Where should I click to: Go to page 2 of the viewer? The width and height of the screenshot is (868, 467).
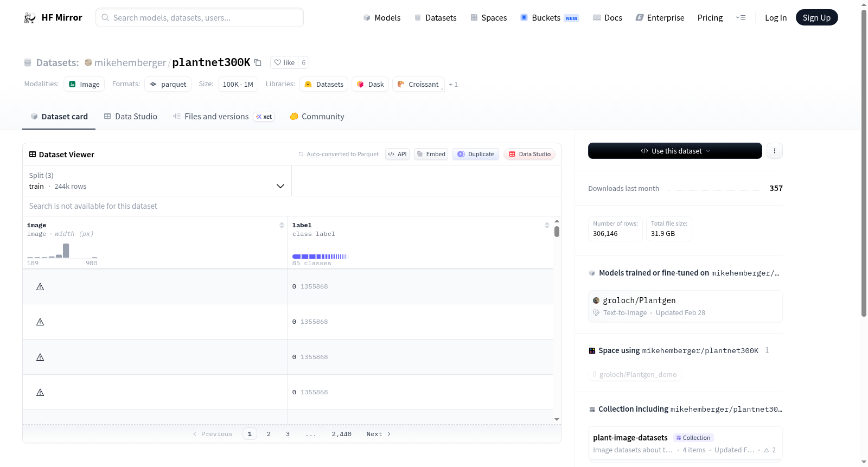click(x=269, y=434)
